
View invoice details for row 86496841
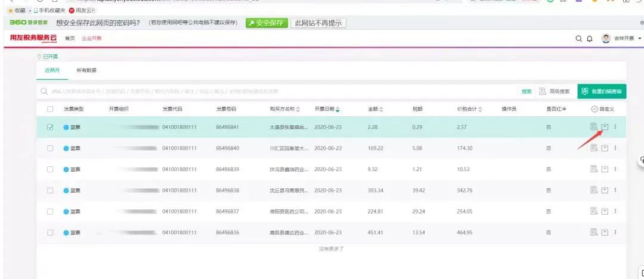point(593,126)
